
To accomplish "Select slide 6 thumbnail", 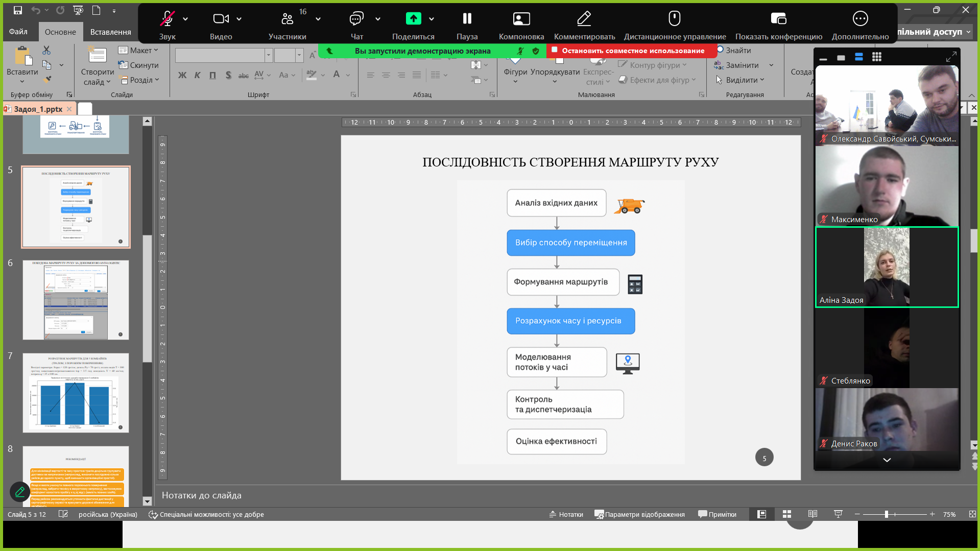I will point(76,300).
